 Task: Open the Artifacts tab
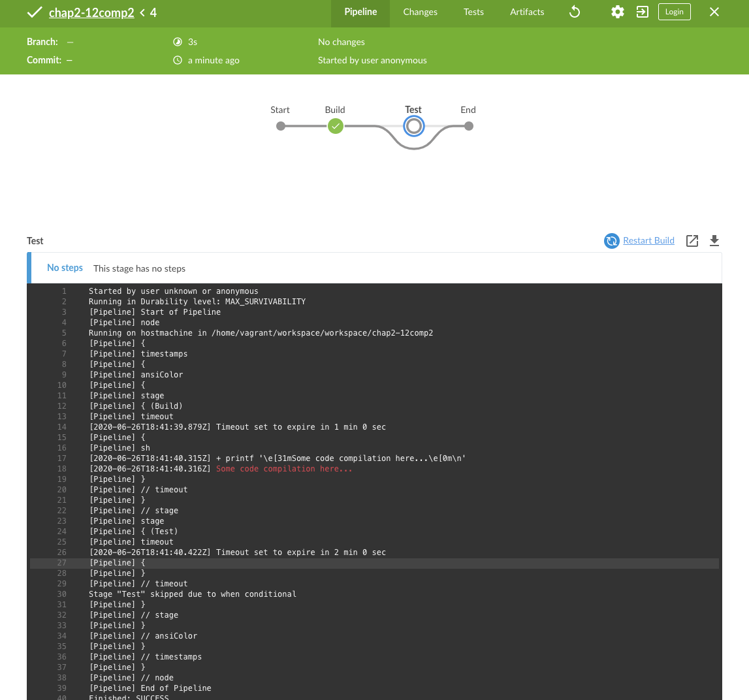point(527,12)
